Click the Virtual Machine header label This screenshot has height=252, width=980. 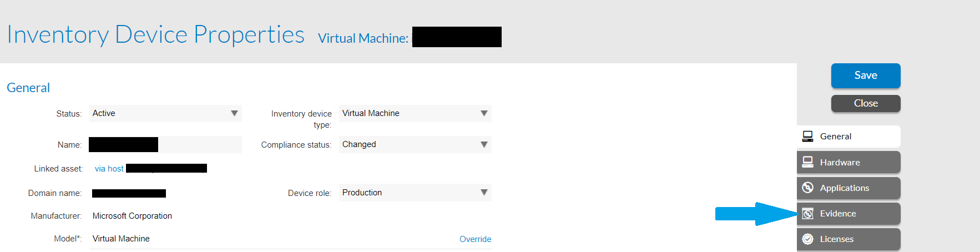pos(363,38)
